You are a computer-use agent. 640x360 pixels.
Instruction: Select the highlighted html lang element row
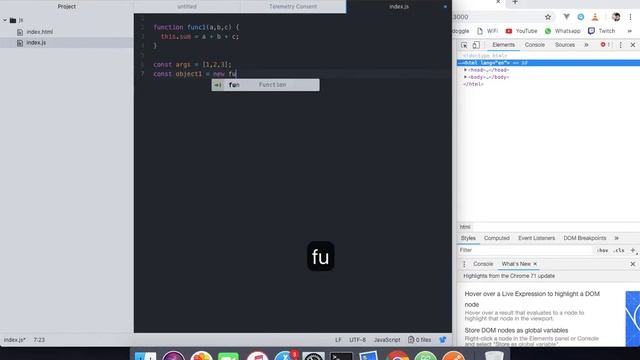point(548,63)
